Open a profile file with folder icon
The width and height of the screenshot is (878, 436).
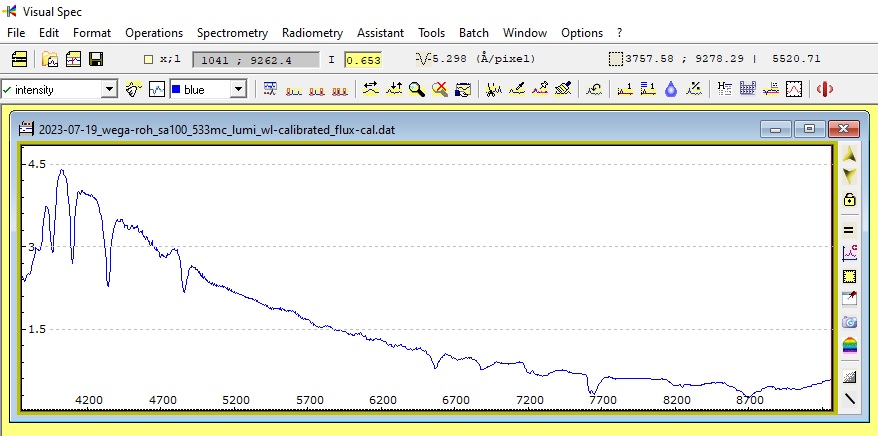pyautogui.click(x=50, y=59)
